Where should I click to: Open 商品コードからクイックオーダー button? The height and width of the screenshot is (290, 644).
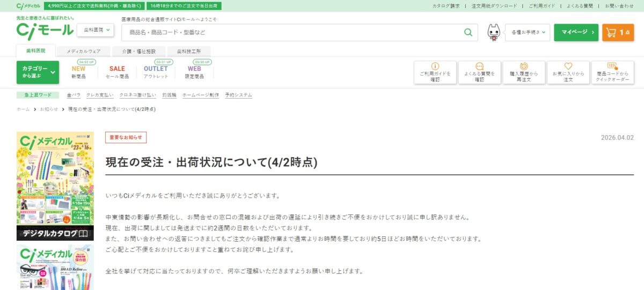coord(612,72)
